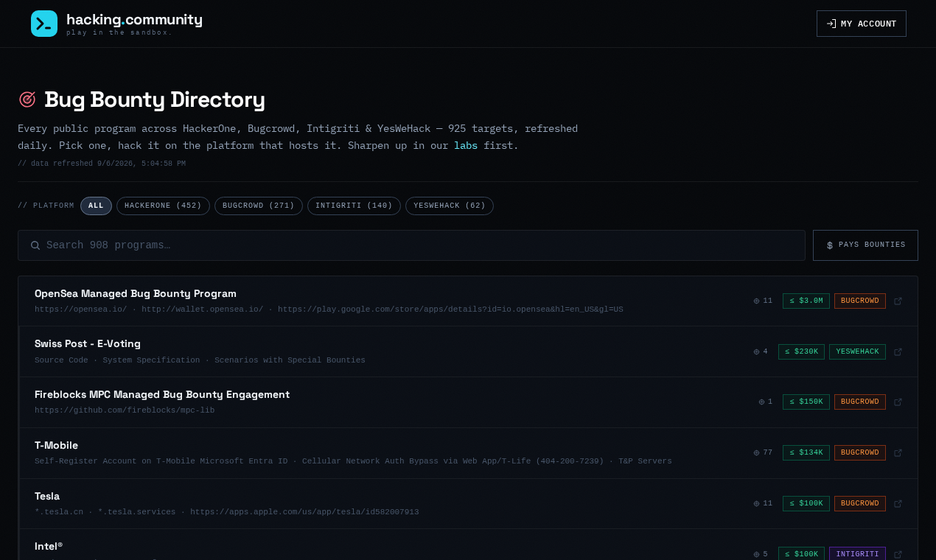Filter by YesWeHack (62) platform
Screen dimensions: 936x560
point(450,206)
